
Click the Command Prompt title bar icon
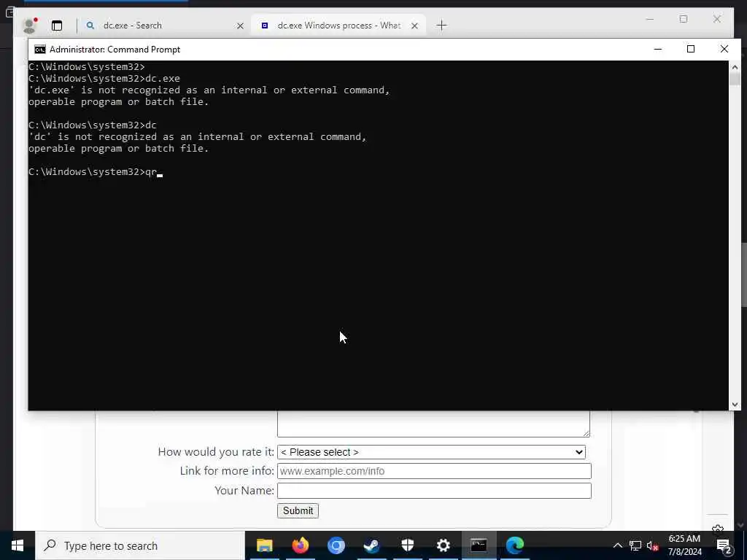pos(40,50)
